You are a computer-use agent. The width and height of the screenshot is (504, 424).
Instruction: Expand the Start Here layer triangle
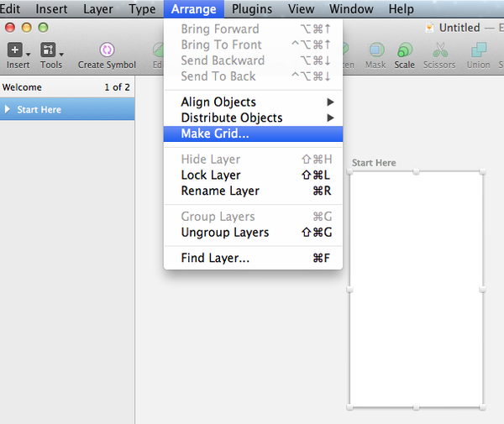coord(8,109)
